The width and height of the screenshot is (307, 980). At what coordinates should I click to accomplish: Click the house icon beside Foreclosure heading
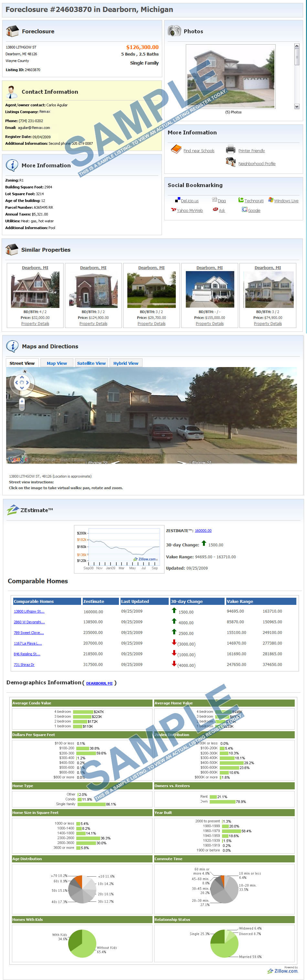click(13, 31)
